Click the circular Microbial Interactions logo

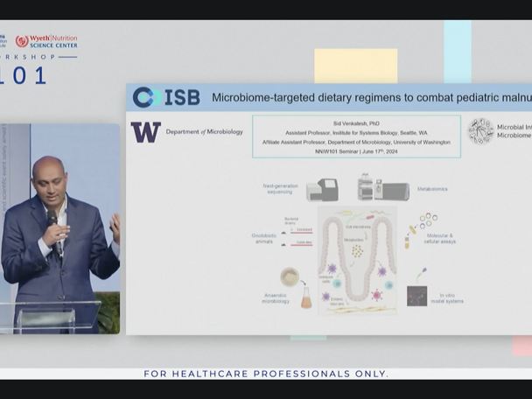click(480, 131)
